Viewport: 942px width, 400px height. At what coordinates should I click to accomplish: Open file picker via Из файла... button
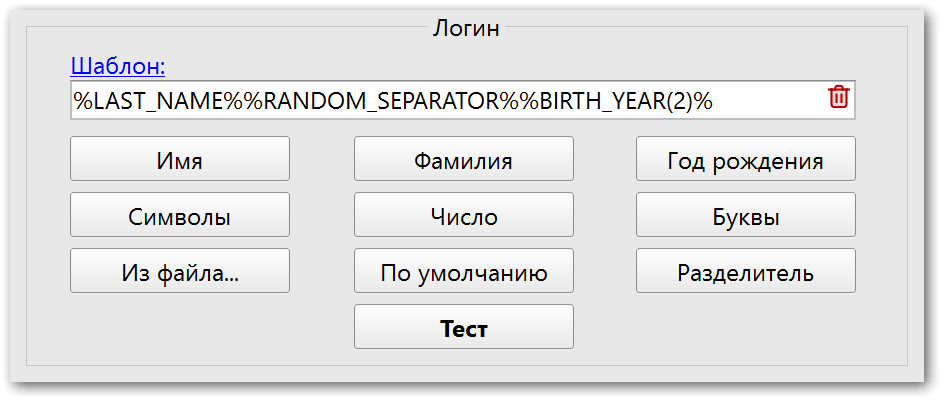pyautogui.click(x=180, y=271)
